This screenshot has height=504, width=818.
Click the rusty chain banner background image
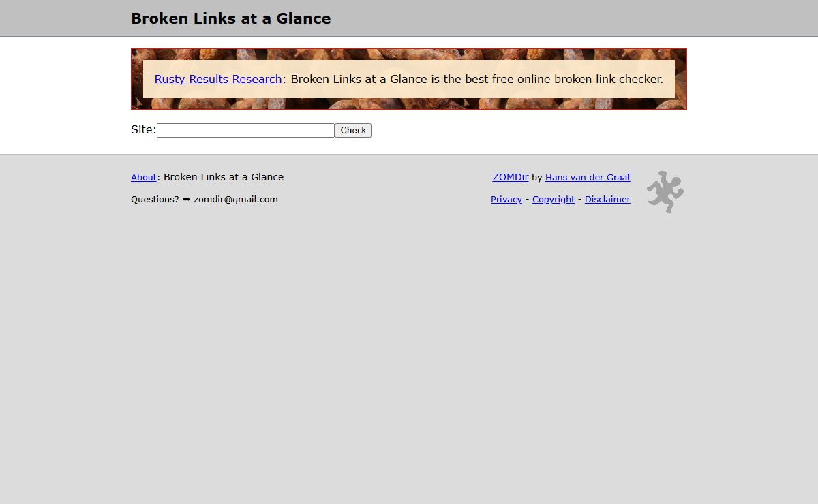point(409,54)
